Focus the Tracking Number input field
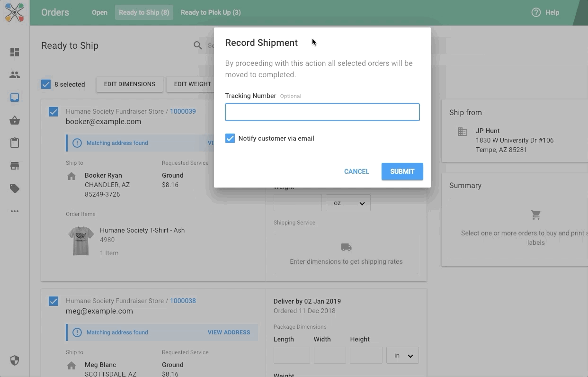This screenshot has width=588, height=377. click(322, 112)
